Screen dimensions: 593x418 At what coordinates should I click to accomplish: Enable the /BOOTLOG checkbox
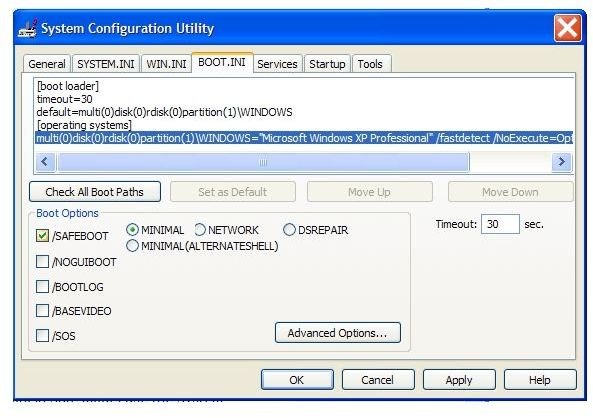coord(42,286)
